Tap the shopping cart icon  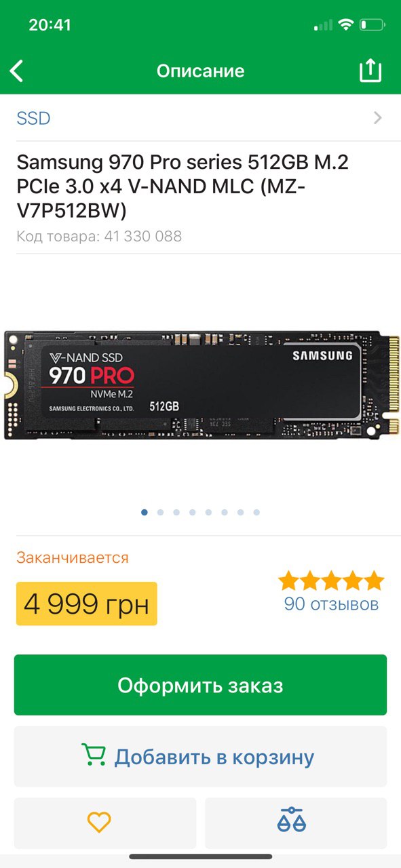click(x=94, y=755)
